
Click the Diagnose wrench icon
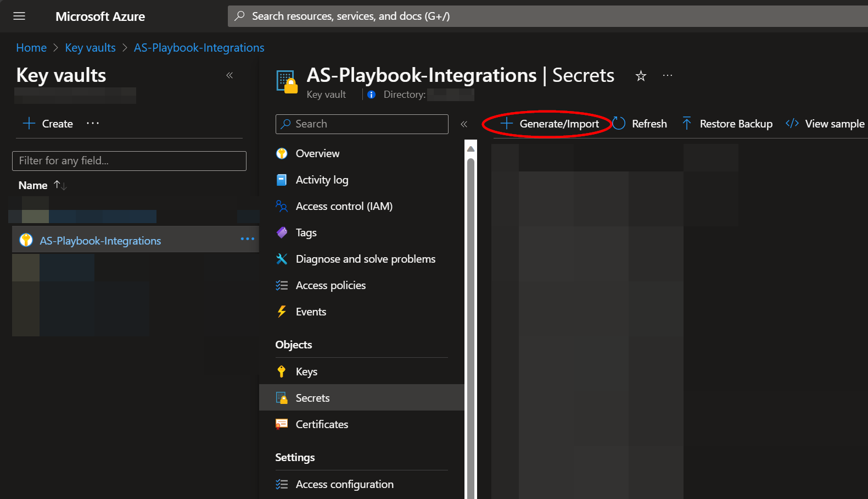point(282,259)
